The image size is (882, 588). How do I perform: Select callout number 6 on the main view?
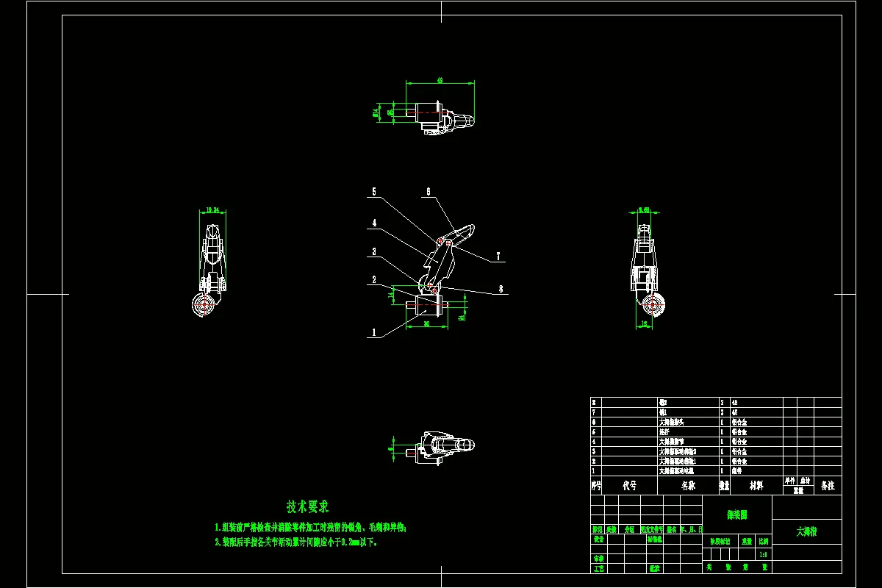(427, 192)
